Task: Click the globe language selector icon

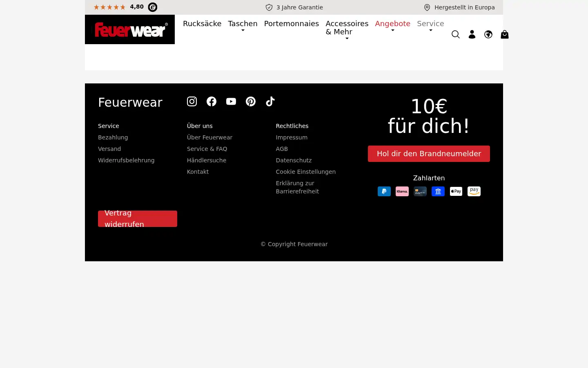Action: (488, 34)
